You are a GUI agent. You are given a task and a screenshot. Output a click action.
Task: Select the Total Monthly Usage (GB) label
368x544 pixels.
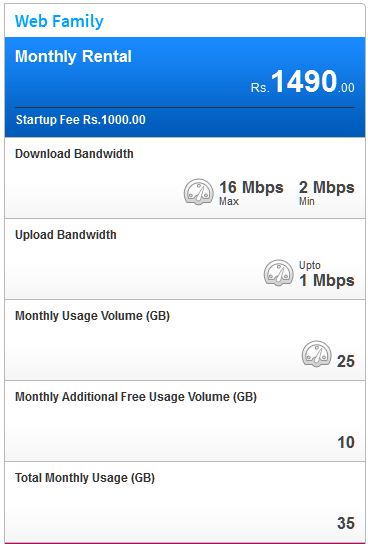pos(85,478)
